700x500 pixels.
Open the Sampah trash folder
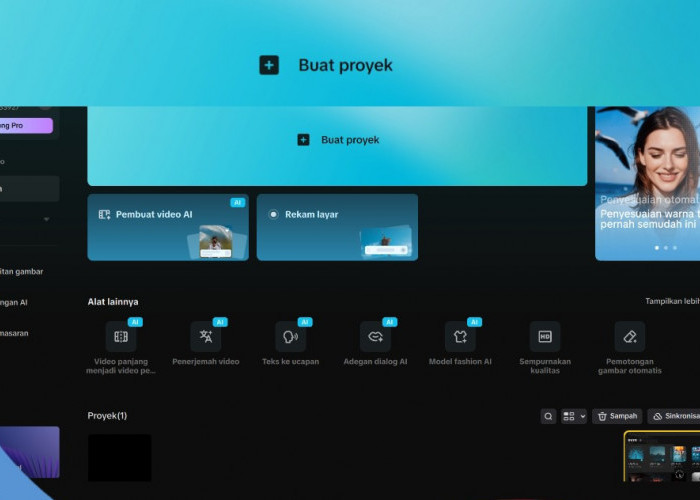pos(616,416)
